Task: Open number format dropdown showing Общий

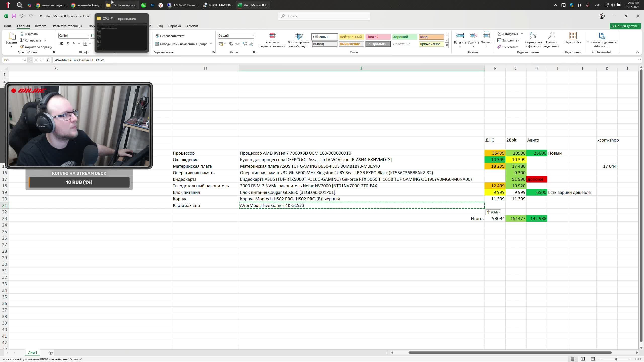Action: click(x=252, y=36)
